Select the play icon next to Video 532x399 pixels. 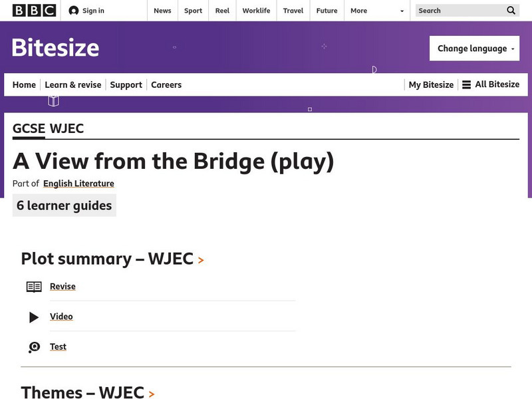33,317
